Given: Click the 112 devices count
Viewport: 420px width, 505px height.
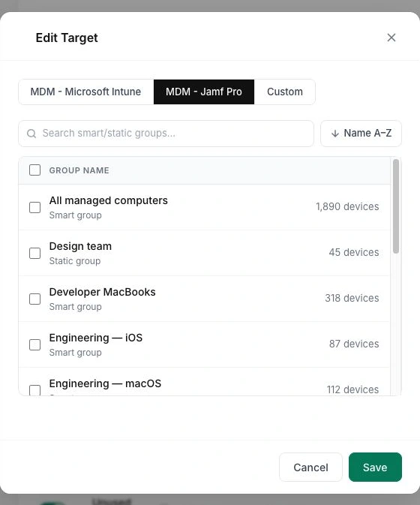Looking at the screenshot, I should click(x=352, y=389).
